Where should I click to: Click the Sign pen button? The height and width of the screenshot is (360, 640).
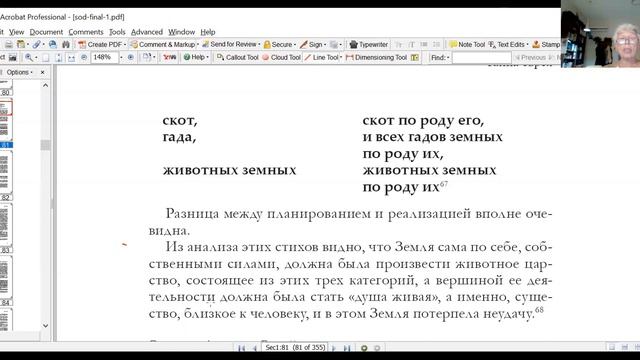[311, 44]
